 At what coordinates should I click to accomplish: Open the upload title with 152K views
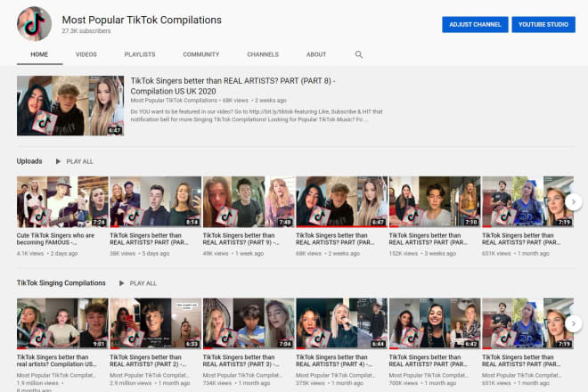coord(429,239)
